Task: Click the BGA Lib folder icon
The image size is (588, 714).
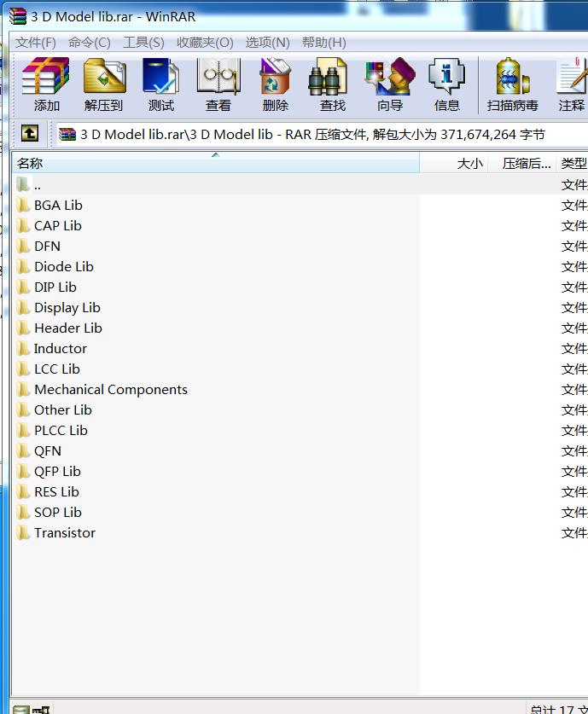Action: coord(23,206)
